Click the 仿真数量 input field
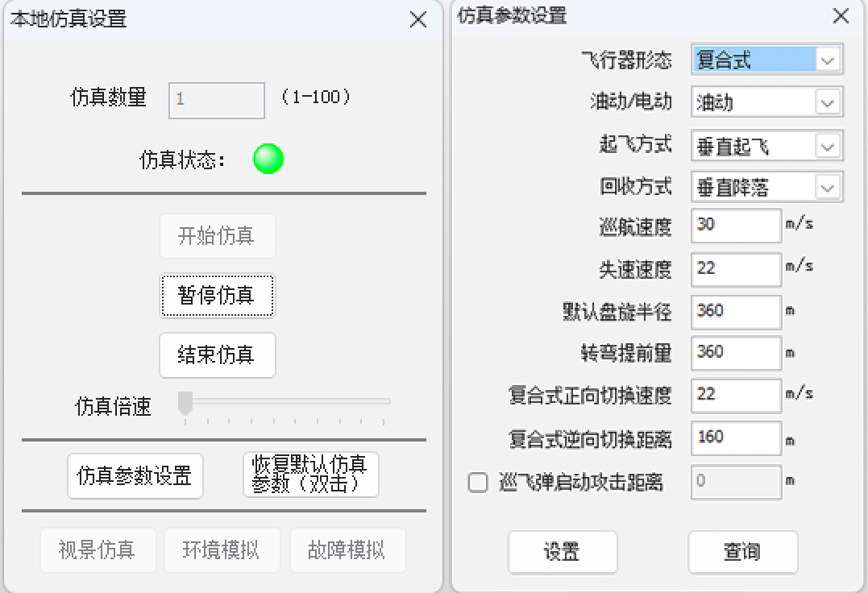868x593 pixels. 217,100
